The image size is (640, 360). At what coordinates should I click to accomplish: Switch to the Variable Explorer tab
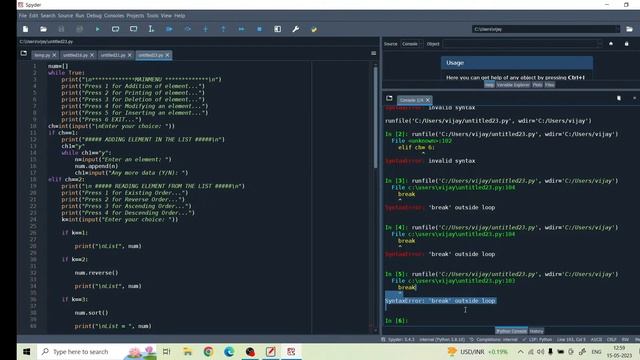[x=513, y=85]
